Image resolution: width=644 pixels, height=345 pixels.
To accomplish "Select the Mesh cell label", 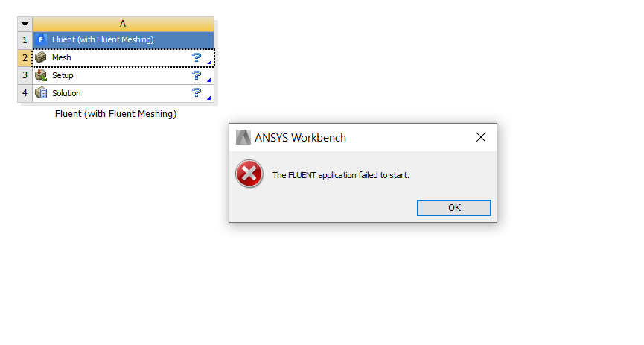I will click(62, 57).
